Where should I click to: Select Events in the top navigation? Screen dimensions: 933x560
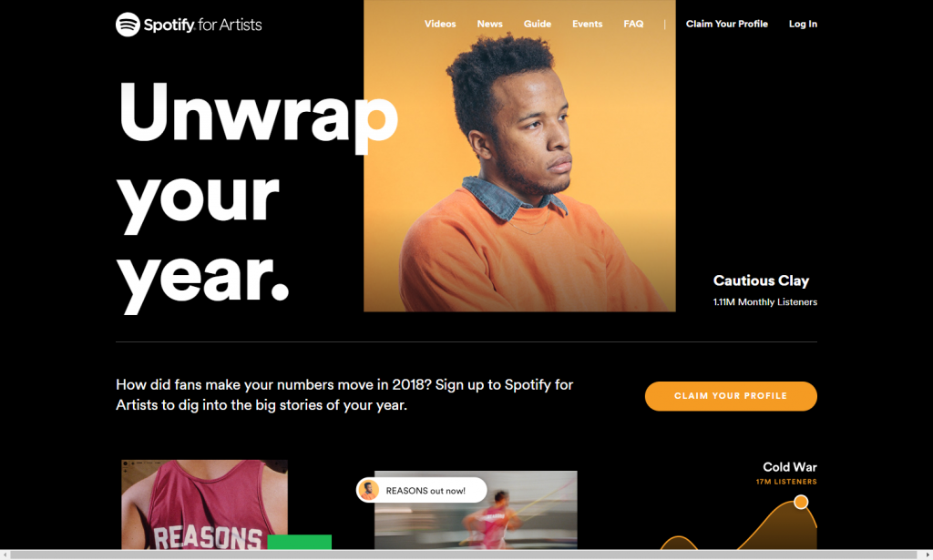pyautogui.click(x=588, y=24)
